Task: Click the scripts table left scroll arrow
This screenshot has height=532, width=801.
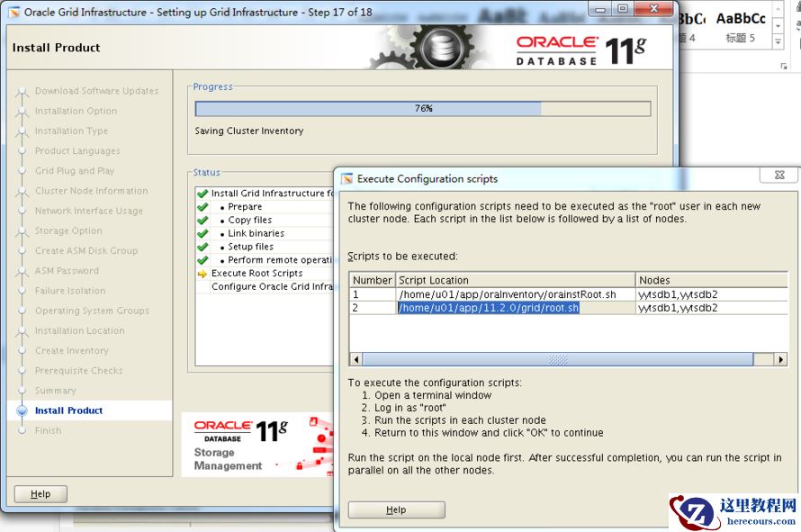Action: click(356, 359)
